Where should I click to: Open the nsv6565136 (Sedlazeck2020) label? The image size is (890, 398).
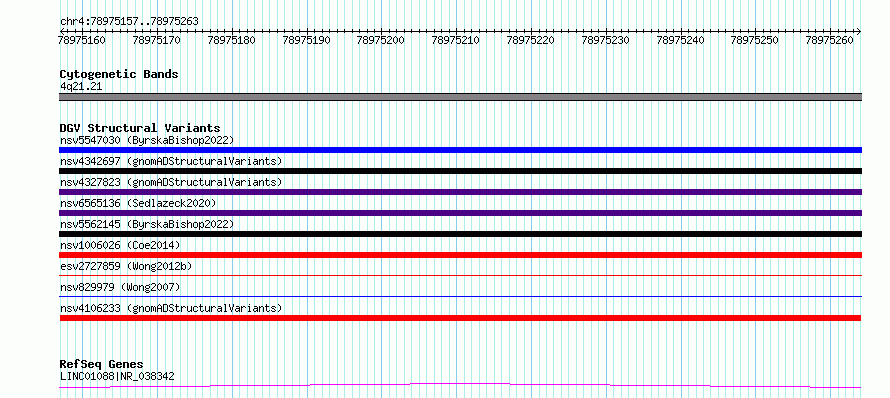138,203
